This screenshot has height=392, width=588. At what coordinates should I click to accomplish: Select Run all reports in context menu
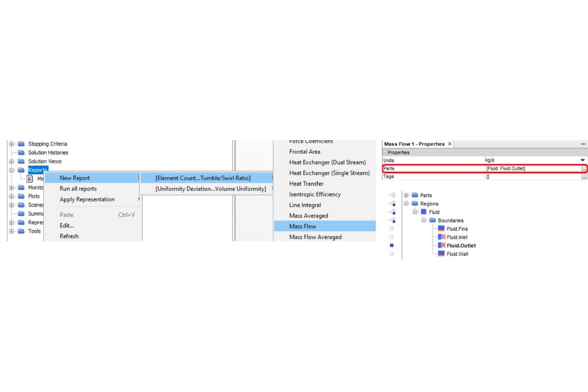point(78,188)
